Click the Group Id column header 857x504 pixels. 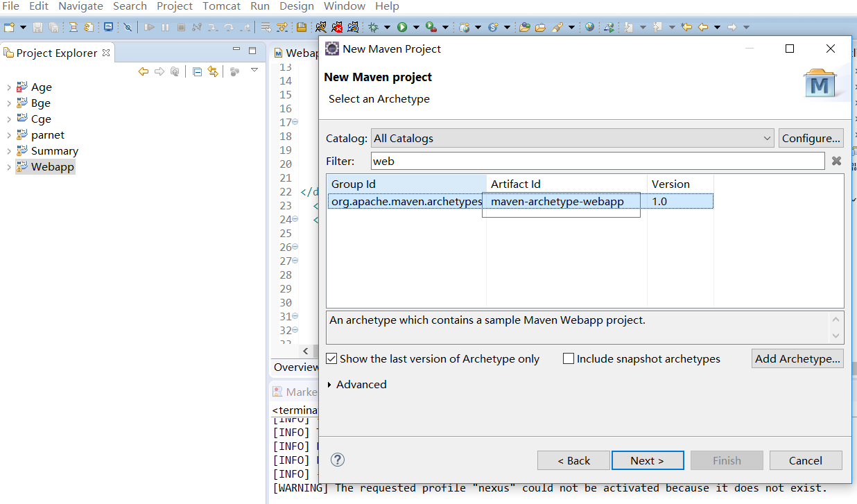coord(406,184)
